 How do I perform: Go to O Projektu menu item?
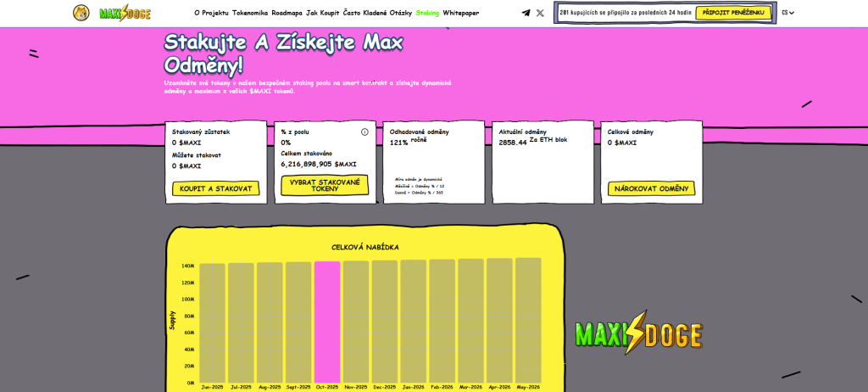point(211,13)
